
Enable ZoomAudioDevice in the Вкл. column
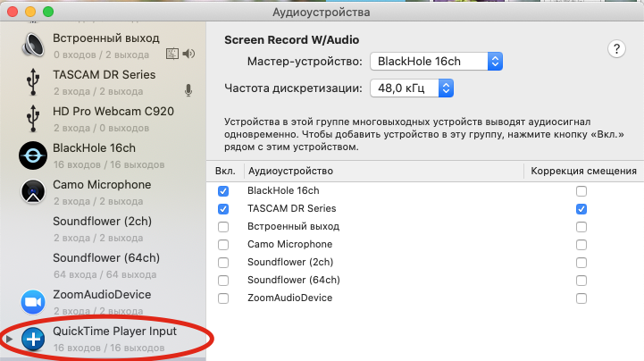pyautogui.click(x=223, y=298)
